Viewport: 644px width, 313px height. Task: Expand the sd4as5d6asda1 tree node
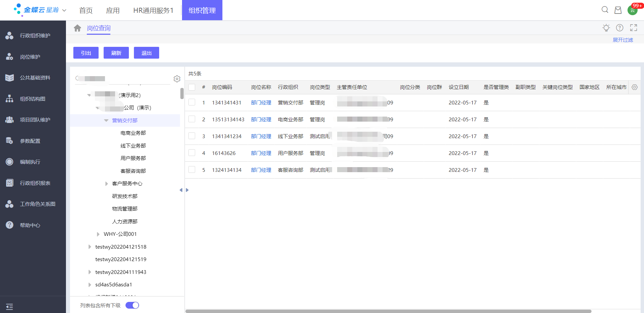(90, 285)
